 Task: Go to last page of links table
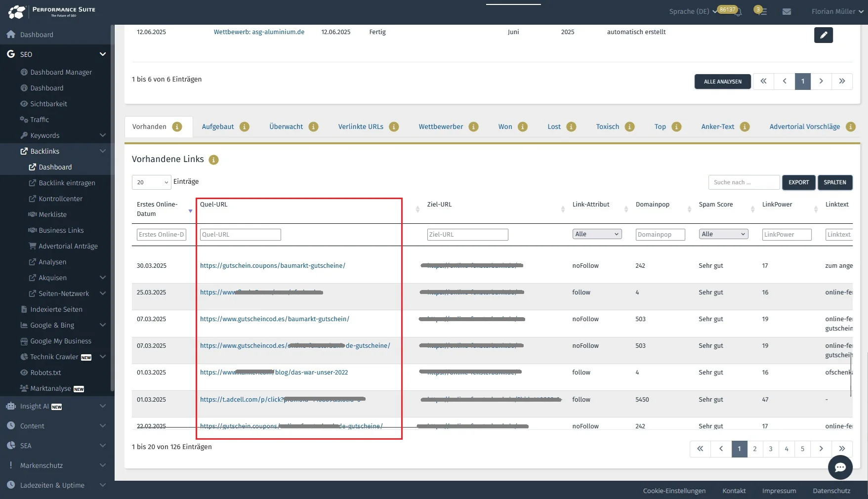842,449
